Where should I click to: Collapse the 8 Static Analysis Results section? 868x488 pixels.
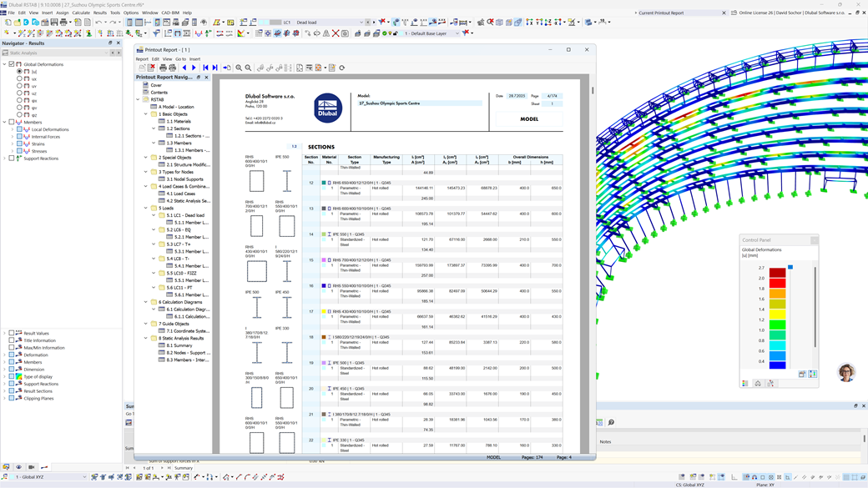click(145, 338)
